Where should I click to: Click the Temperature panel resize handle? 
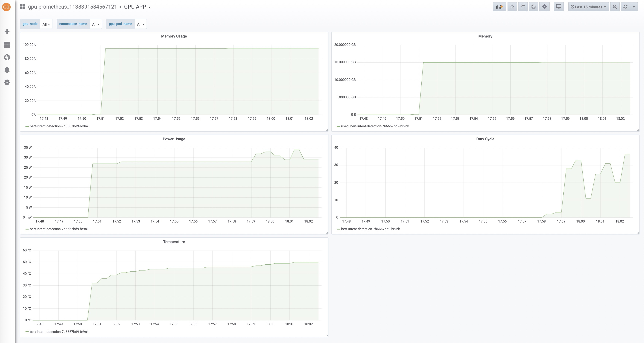(x=327, y=336)
